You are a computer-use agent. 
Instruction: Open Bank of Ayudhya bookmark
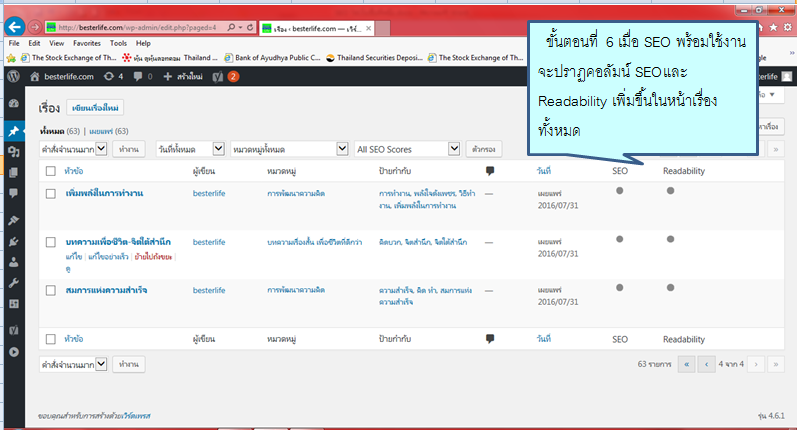coord(272,58)
